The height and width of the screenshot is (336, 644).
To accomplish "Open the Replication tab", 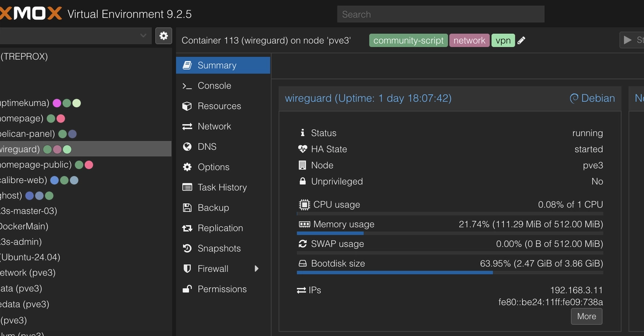I will (223, 228).
